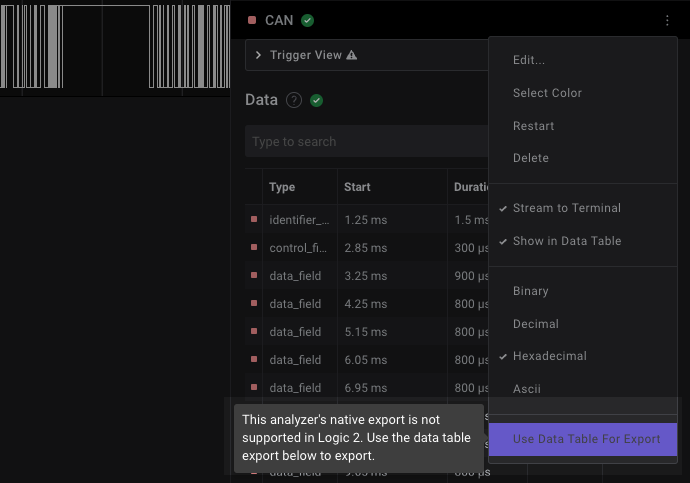This screenshot has width=690, height=483.
Task: Click the warning triangle icon on Trigger View
Action: click(352, 55)
